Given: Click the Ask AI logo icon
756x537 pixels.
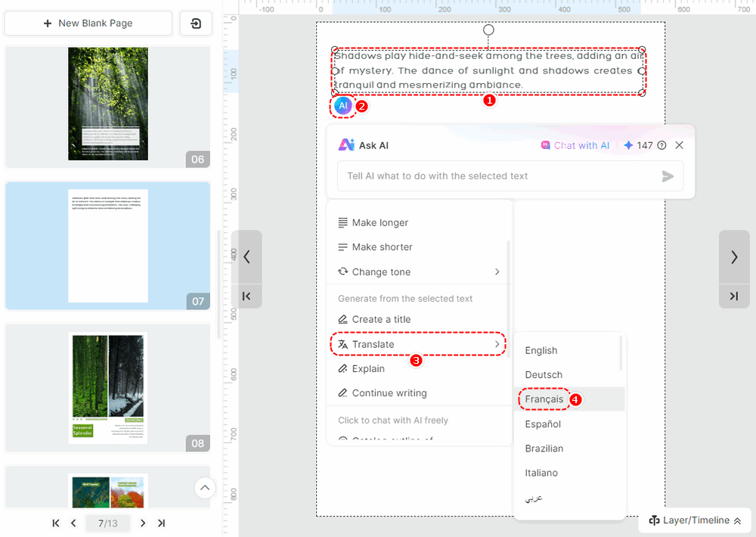Looking at the screenshot, I should (346, 144).
